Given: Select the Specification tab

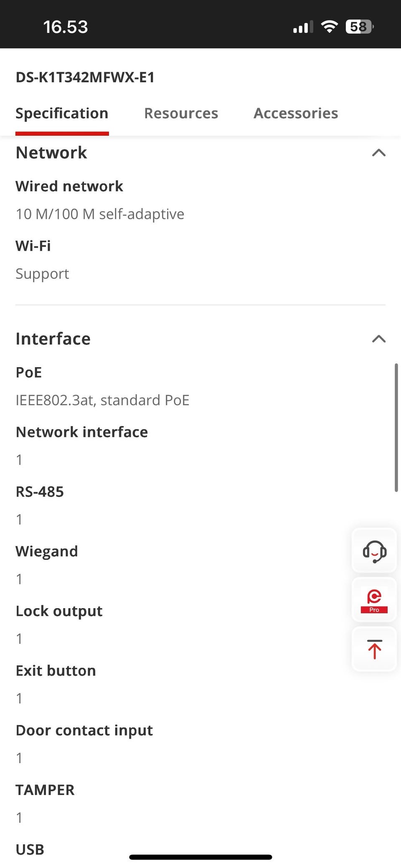Looking at the screenshot, I should (x=62, y=113).
